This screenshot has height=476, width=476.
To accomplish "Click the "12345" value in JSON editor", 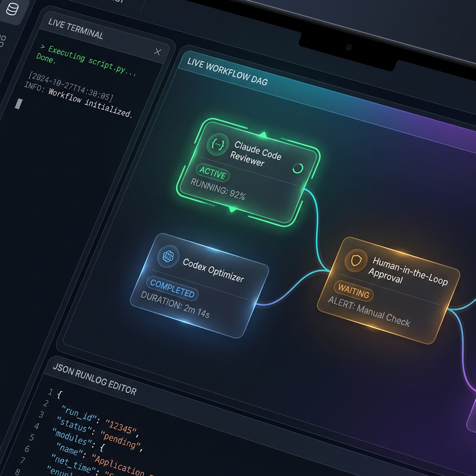I will click(121, 428).
